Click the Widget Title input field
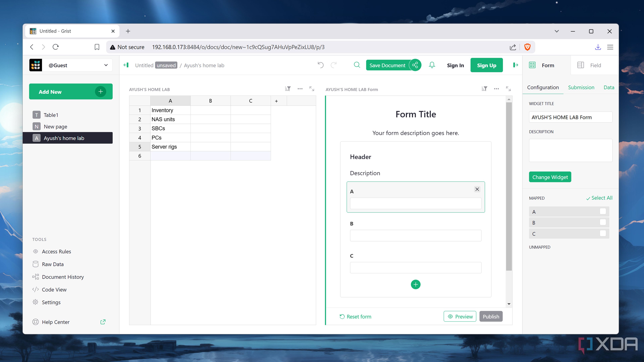Viewport: 644px width, 362px height. [x=571, y=117]
